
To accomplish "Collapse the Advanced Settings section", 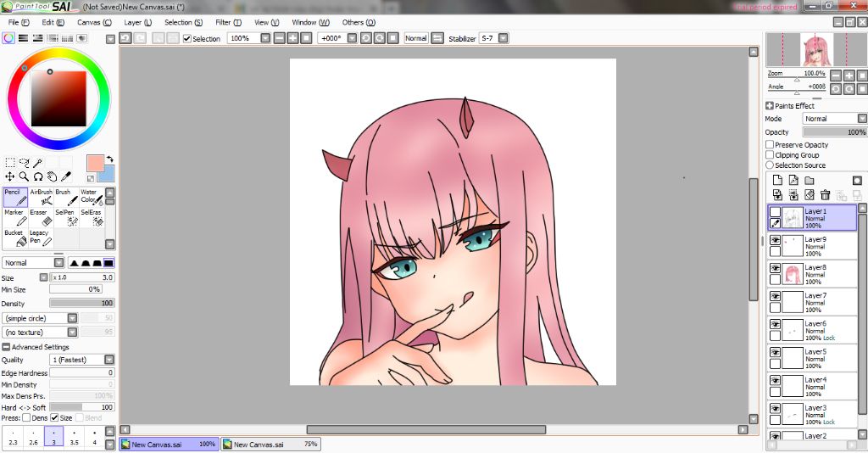I will tap(6, 347).
